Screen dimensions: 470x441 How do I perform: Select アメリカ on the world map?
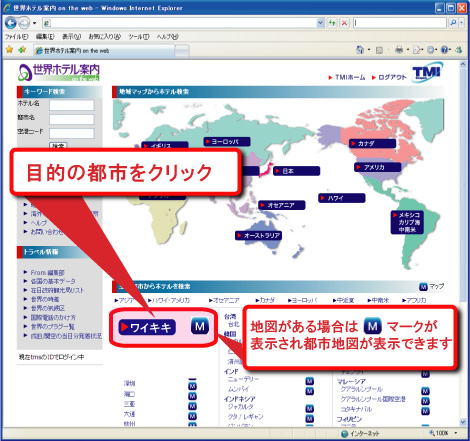[x=377, y=167]
